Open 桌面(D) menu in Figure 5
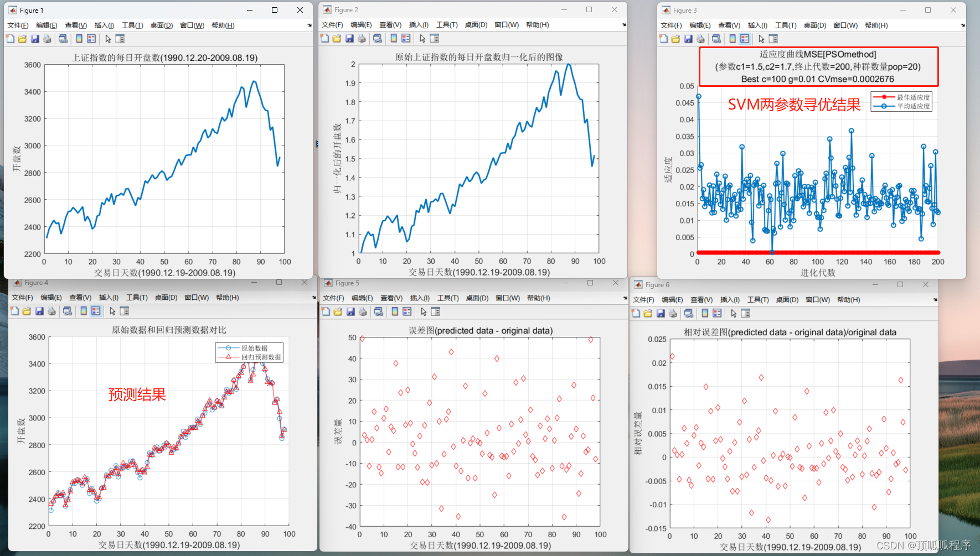Screen dimensions: 980x556 click(x=477, y=298)
